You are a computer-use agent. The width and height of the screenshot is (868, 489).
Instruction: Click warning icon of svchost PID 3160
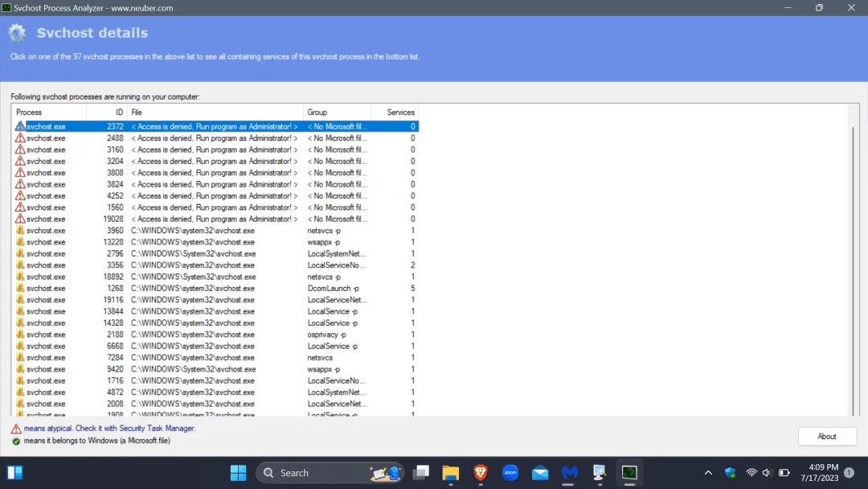coord(20,150)
